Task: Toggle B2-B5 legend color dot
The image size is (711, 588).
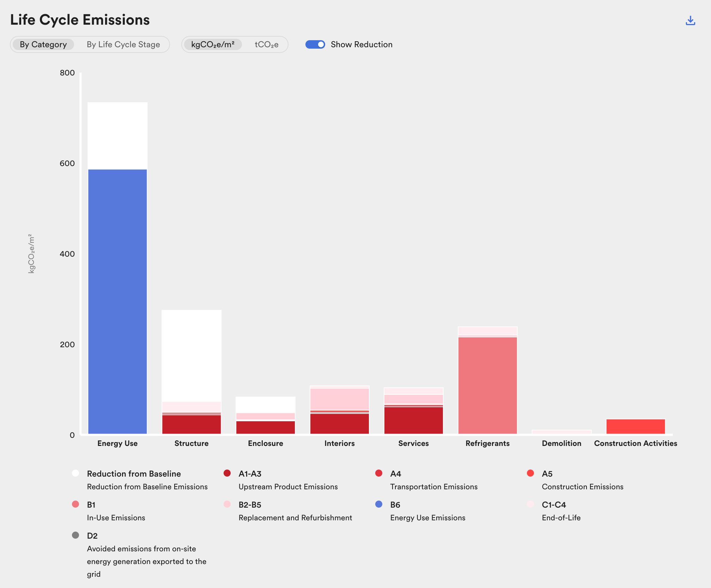Action: coord(227,504)
